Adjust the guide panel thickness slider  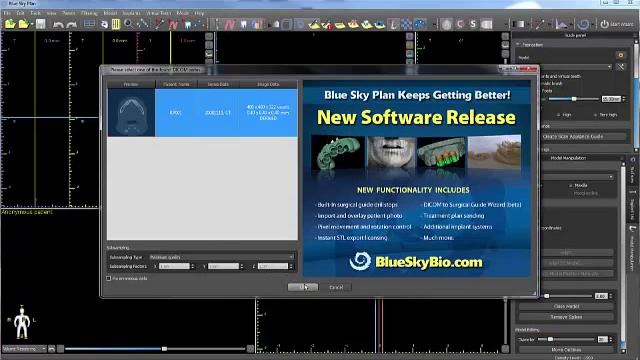(x=574, y=99)
